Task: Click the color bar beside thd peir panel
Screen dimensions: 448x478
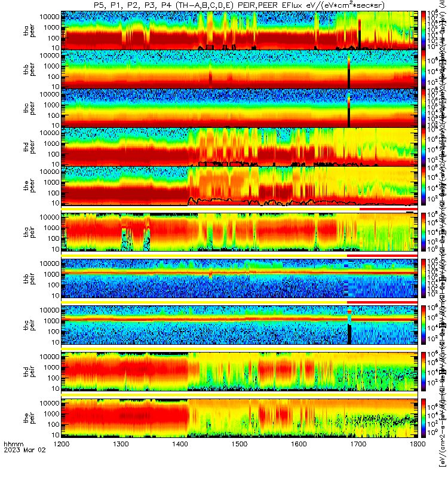Action: [x=424, y=371]
